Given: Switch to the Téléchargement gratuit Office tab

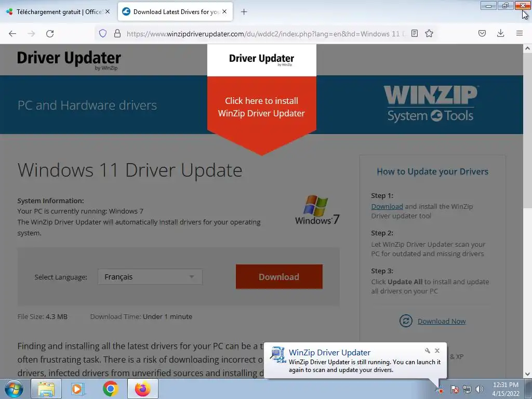Looking at the screenshot, I should pos(58,12).
